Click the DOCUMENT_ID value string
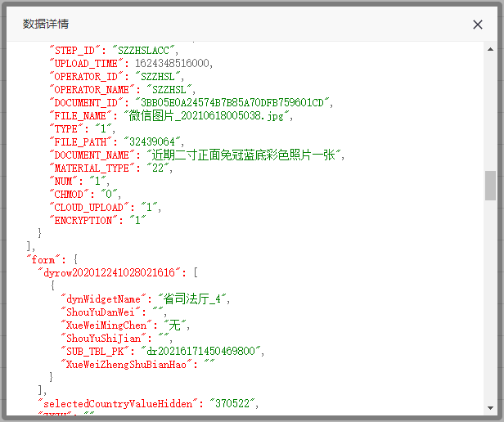 tap(227, 102)
